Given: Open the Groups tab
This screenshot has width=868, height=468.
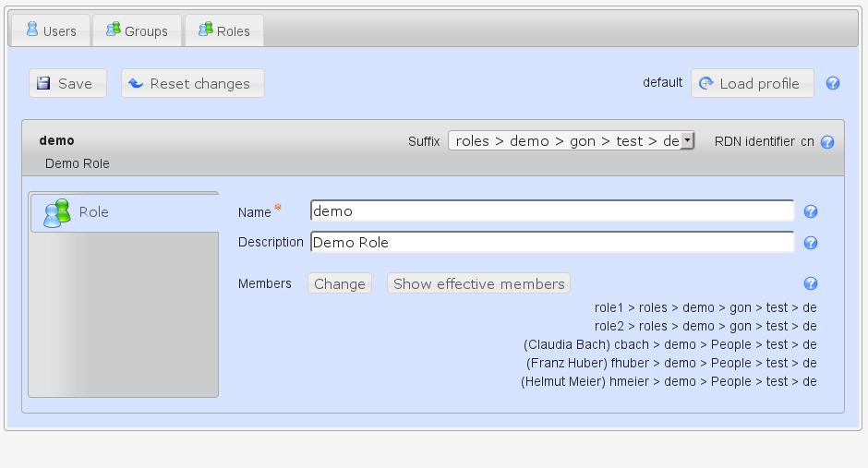Looking at the screenshot, I should click(x=137, y=31).
